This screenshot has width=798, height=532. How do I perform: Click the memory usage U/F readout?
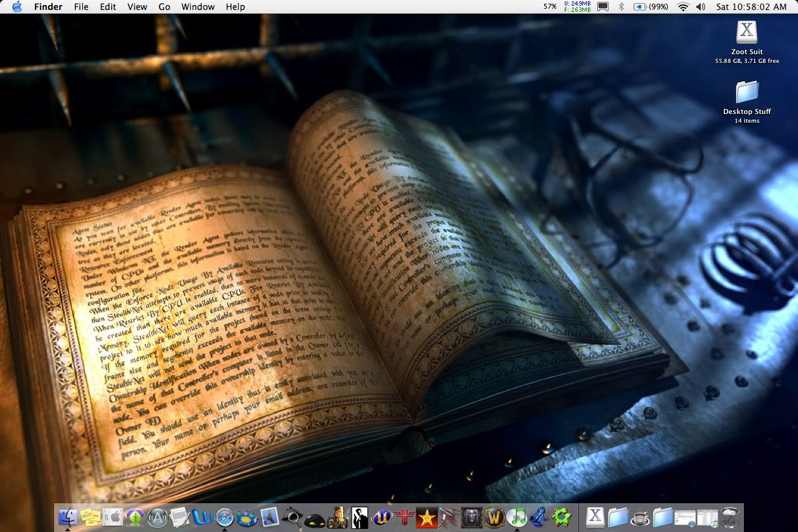coord(577,7)
